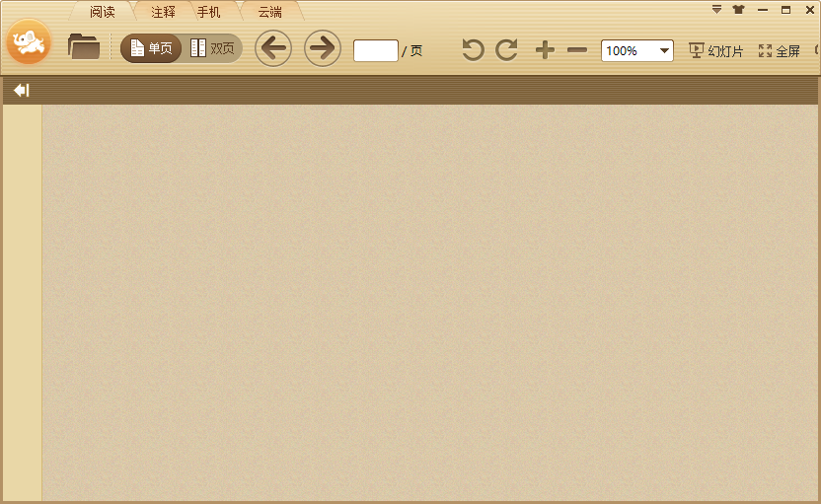
Task: Start 幻灯片 slideshow mode
Action: (715, 50)
